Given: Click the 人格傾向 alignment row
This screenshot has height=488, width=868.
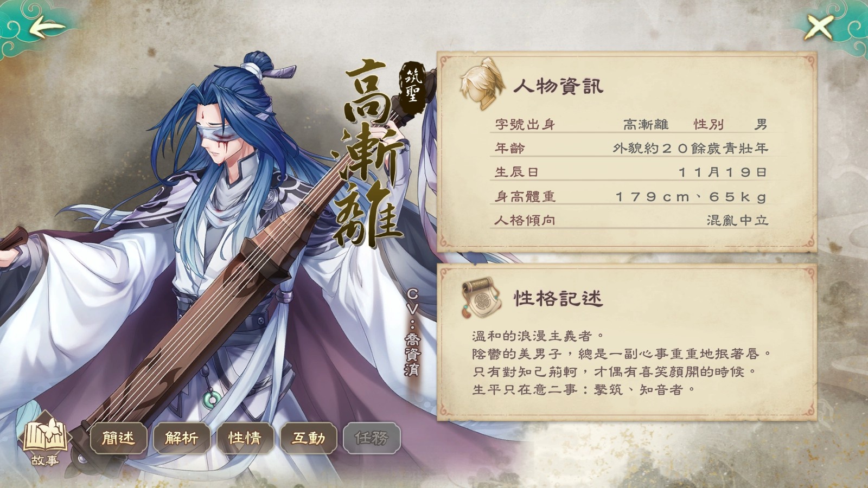Looking at the screenshot, I should pos(631,220).
